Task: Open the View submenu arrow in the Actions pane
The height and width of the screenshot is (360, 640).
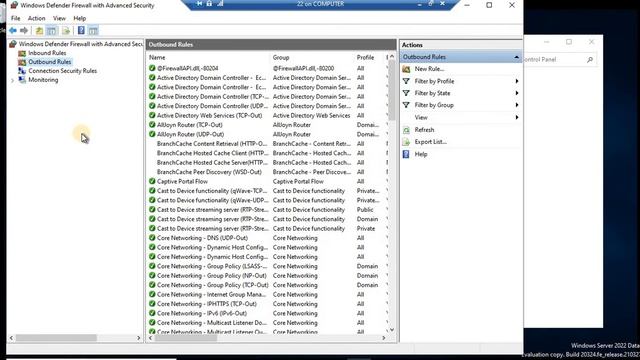Action: point(517,117)
